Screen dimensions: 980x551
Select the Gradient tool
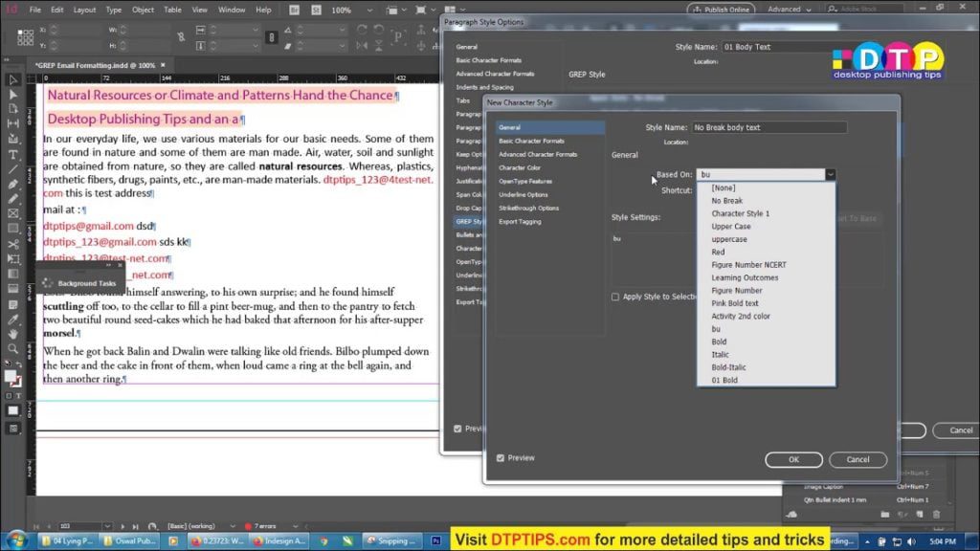11,273
